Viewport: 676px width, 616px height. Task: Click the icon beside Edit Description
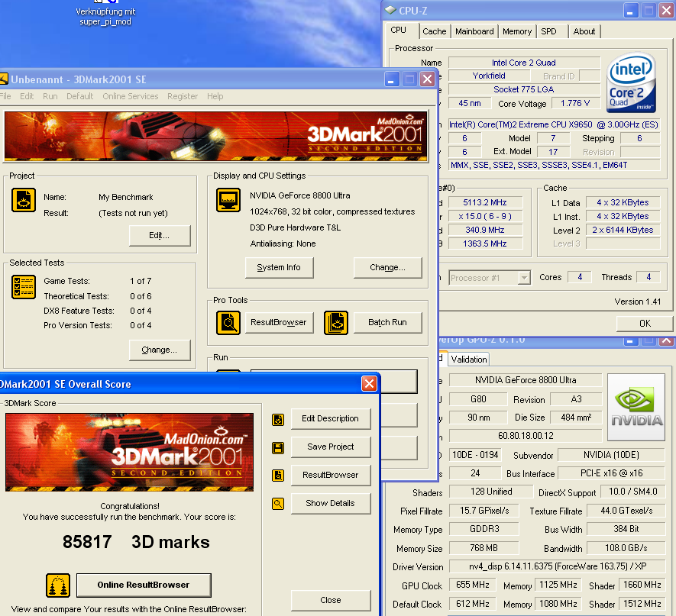tap(278, 419)
